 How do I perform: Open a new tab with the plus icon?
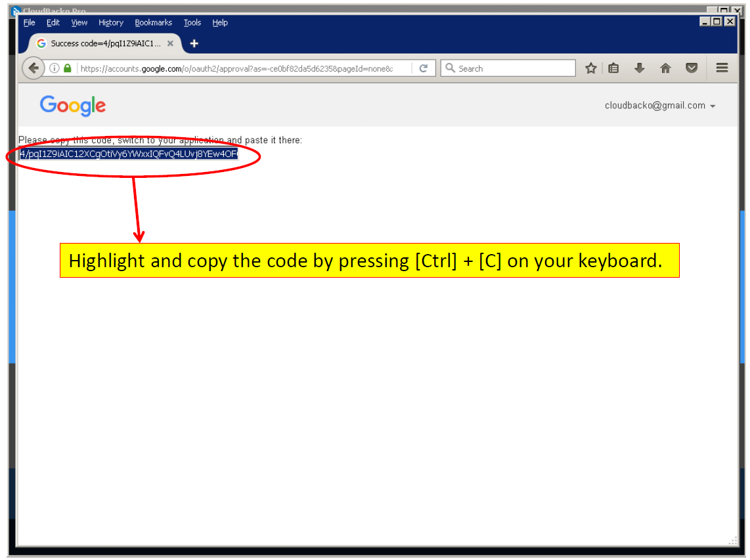click(194, 43)
